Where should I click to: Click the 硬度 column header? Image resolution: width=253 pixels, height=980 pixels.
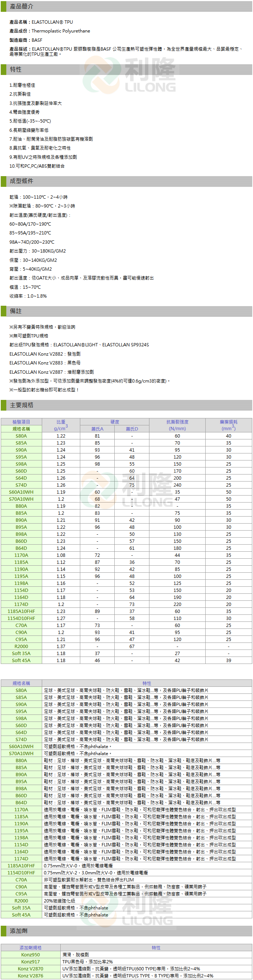[x=115, y=422]
